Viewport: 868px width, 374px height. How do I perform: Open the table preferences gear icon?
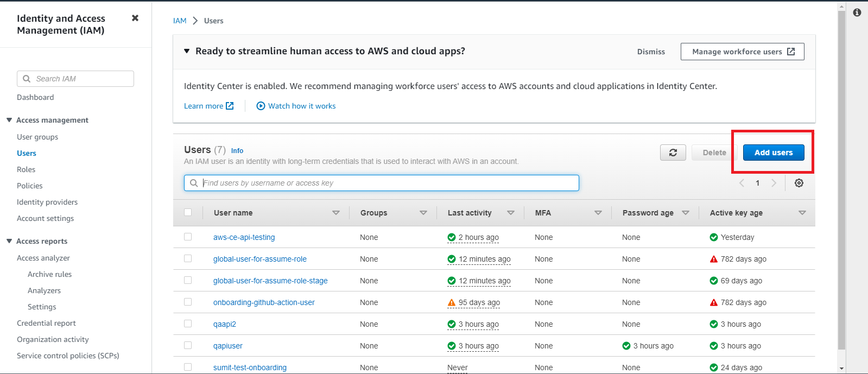coord(799,183)
